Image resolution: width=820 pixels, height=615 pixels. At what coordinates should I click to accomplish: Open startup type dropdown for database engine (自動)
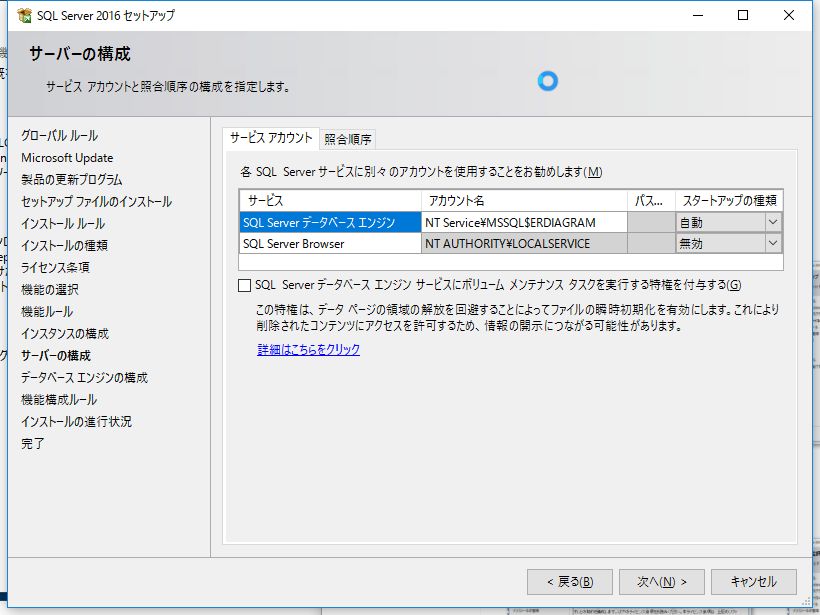click(x=772, y=222)
